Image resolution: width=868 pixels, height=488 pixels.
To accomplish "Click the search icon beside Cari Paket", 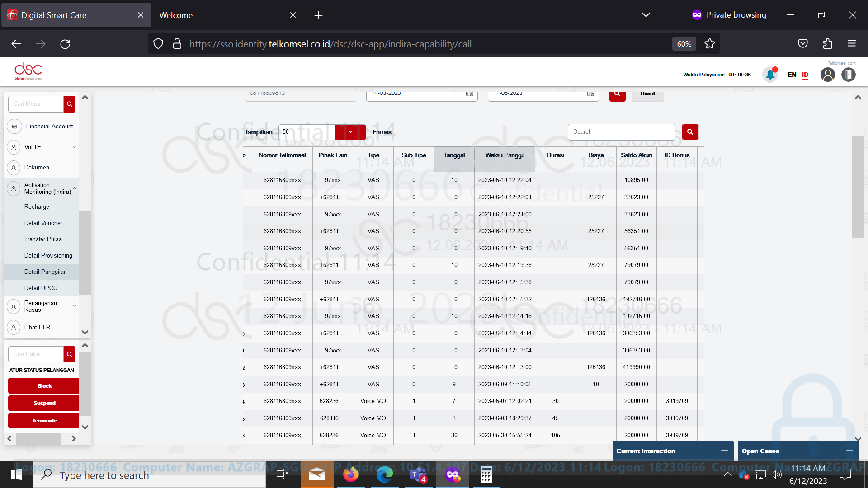I will click(69, 354).
